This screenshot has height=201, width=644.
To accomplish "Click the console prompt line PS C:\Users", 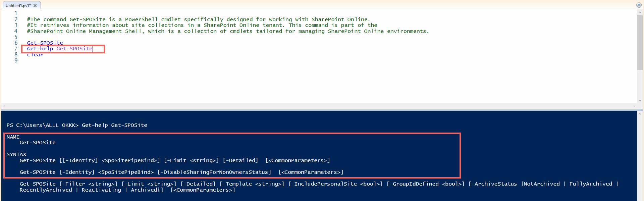I will pos(77,125).
